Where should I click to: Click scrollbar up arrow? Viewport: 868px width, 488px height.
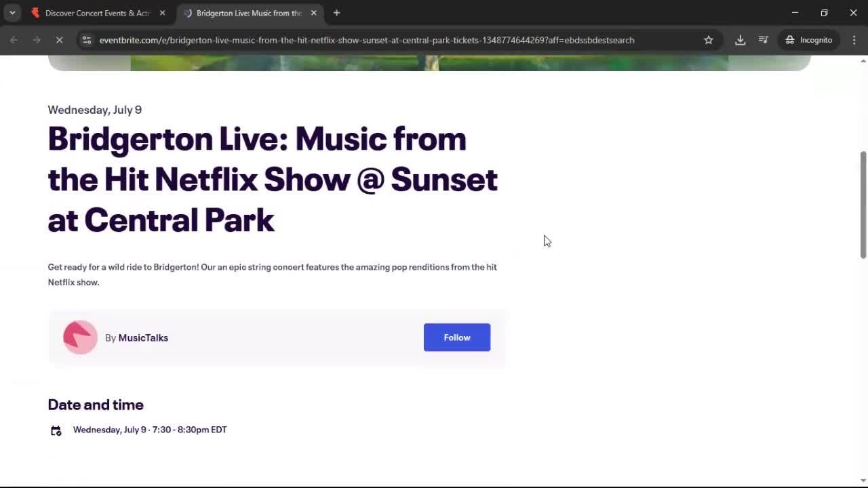[863, 61]
